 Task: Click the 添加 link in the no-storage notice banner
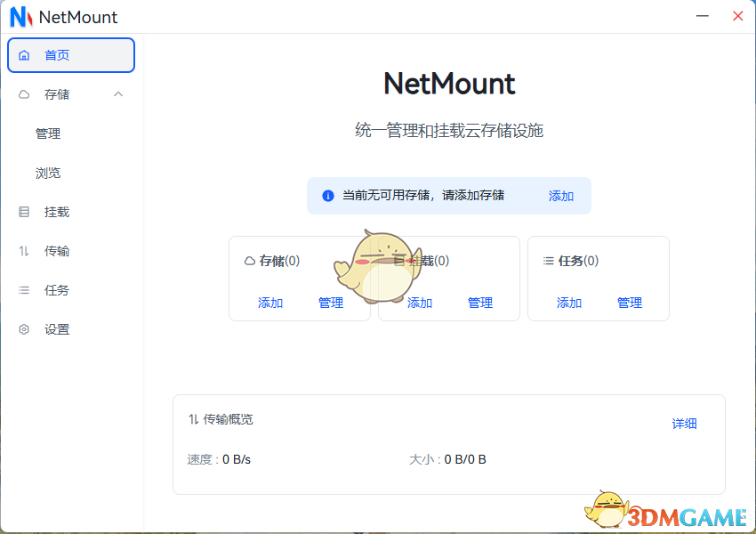(x=561, y=195)
